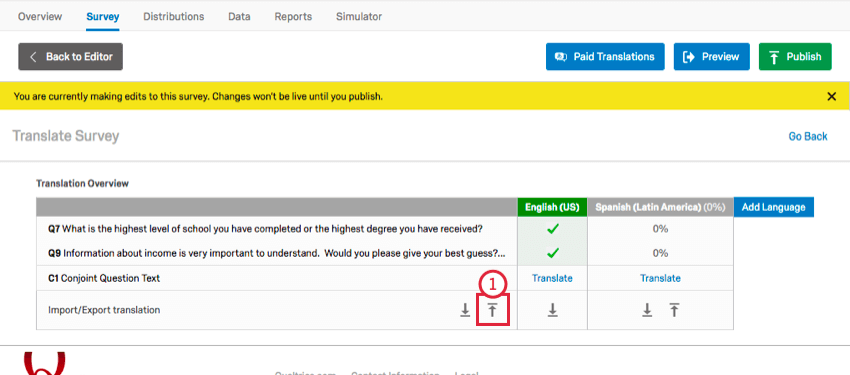The height and width of the screenshot is (375, 850).
Task: Open survey Preview
Action: (712, 57)
